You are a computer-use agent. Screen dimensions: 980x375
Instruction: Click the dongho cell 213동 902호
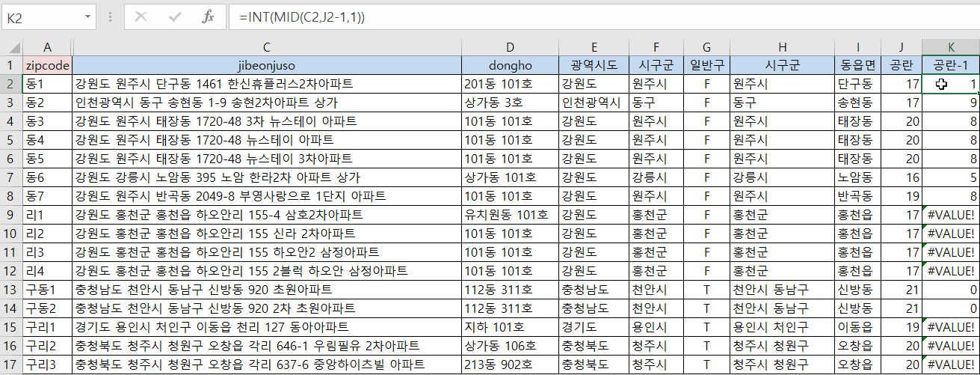(510, 365)
